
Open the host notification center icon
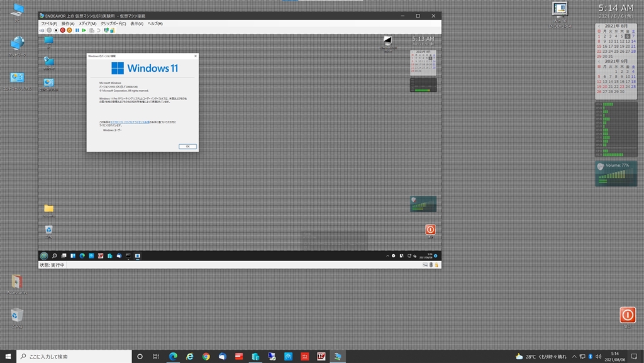point(634,357)
